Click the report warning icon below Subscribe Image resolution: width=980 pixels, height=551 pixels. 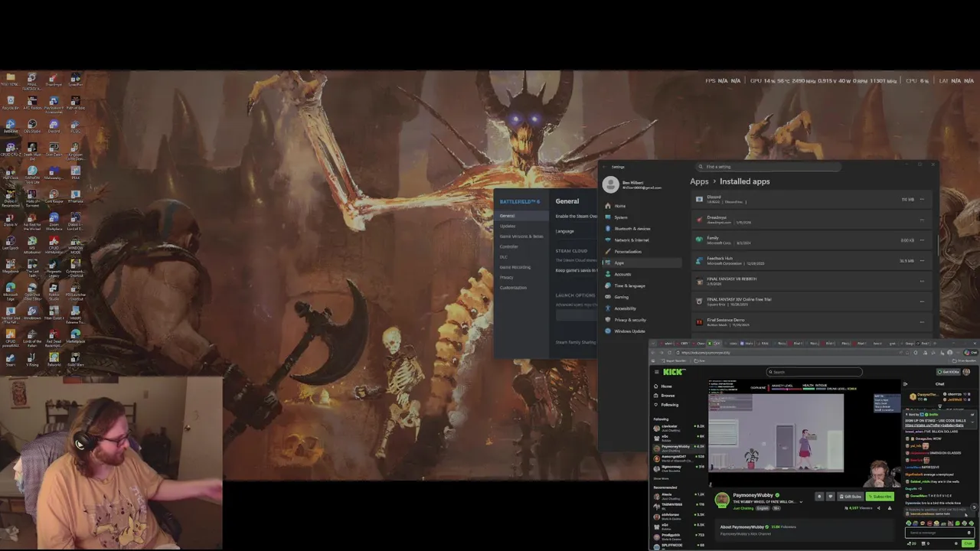pos(890,508)
